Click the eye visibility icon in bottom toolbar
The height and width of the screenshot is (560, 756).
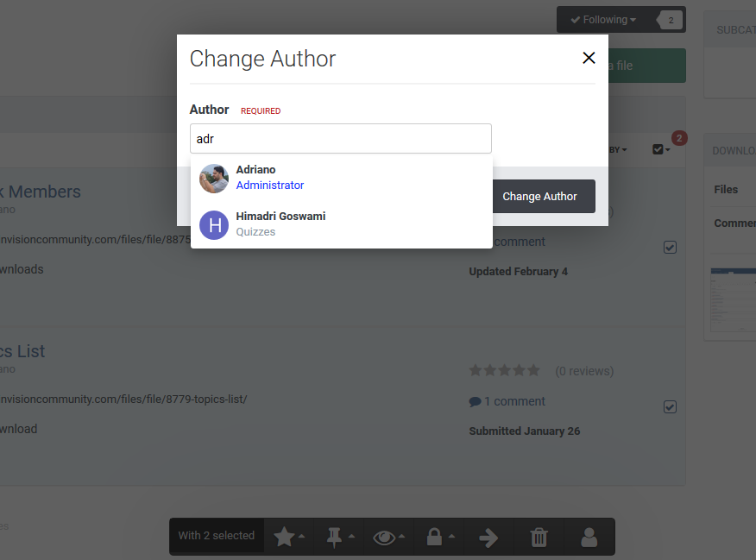click(384, 537)
